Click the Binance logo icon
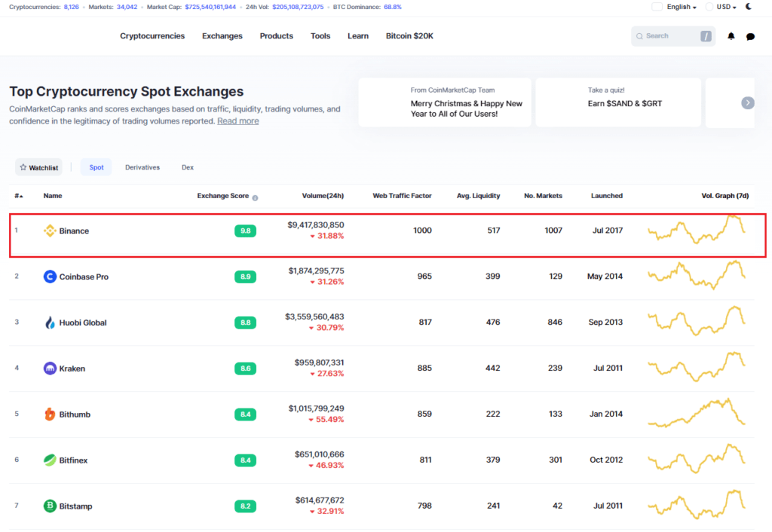 (50, 231)
